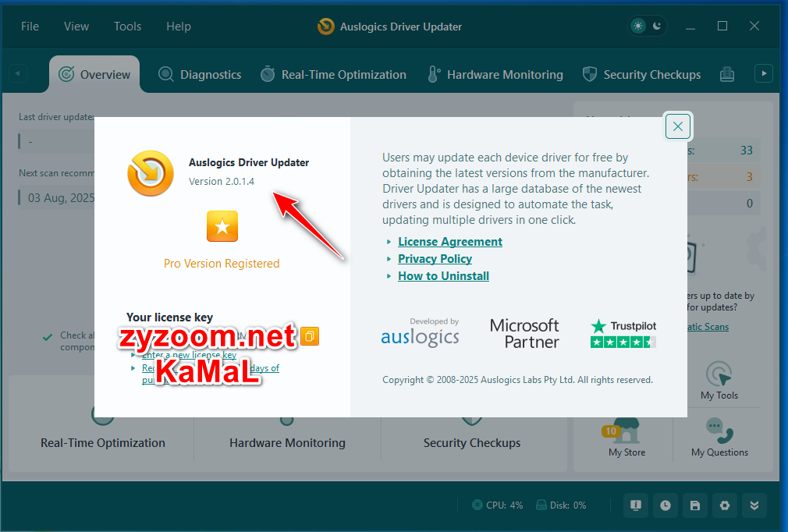Click the Version 2.0.1.4 text

click(221, 181)
